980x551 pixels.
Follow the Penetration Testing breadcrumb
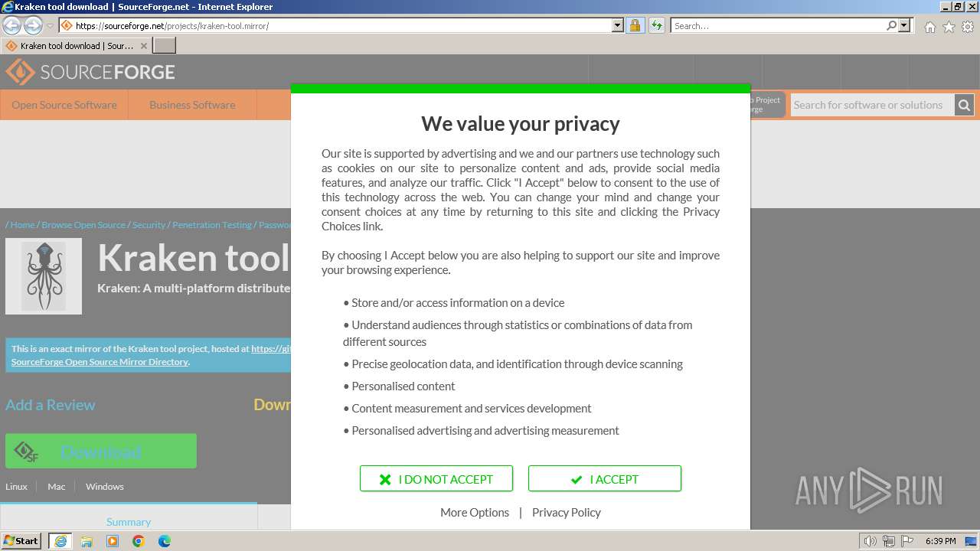tap(212, 225)
